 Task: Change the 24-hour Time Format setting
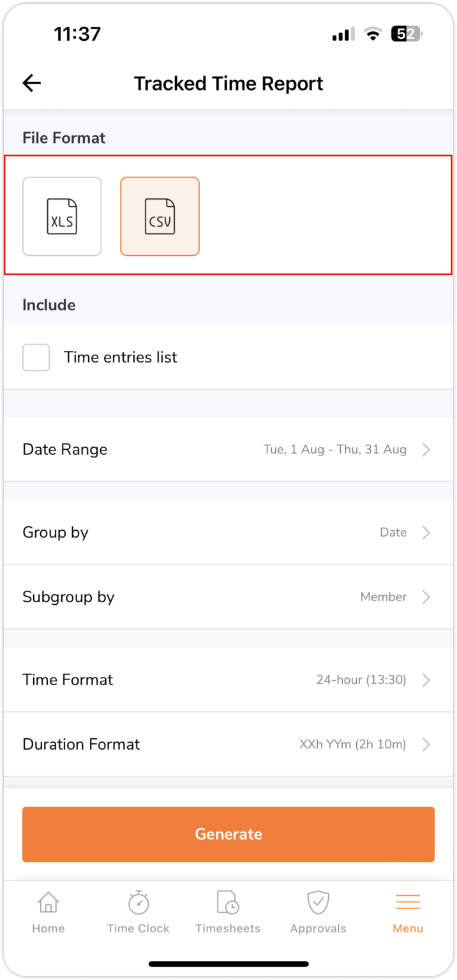tap(228, 679)
